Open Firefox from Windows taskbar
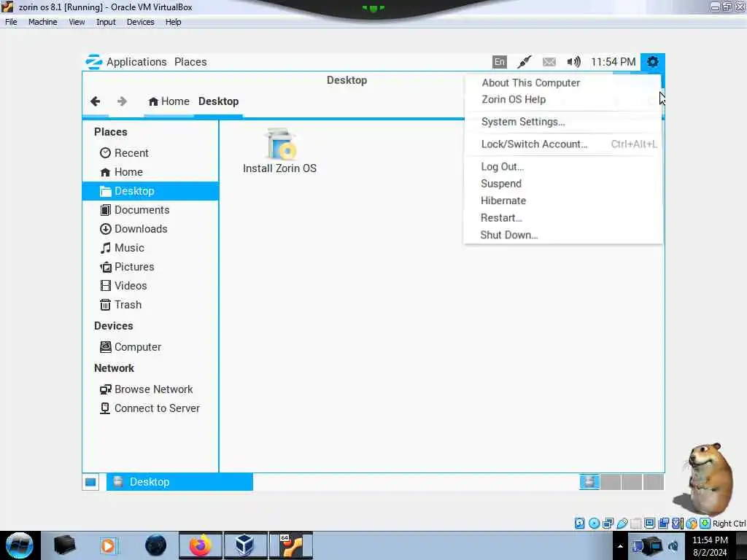The height and width of the screenshot is (560, 747). click(201, 545)
